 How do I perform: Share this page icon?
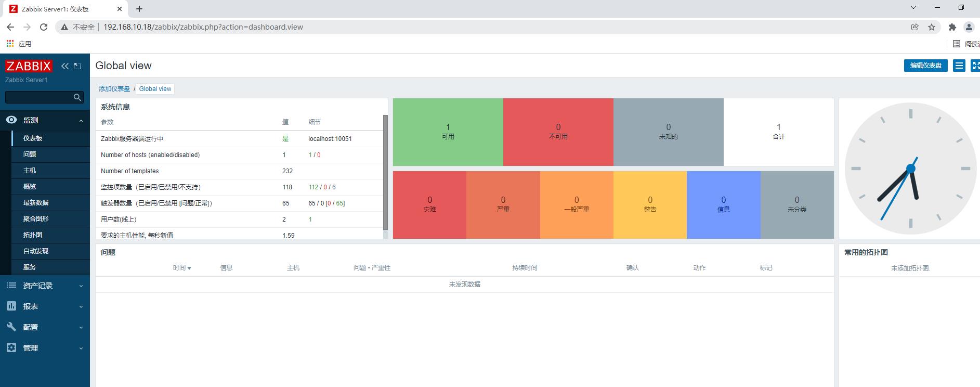click(915, 27)
